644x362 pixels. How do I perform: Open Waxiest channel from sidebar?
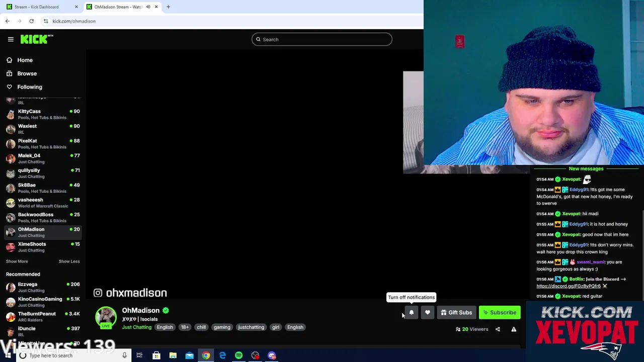click(x=43, y=129)
